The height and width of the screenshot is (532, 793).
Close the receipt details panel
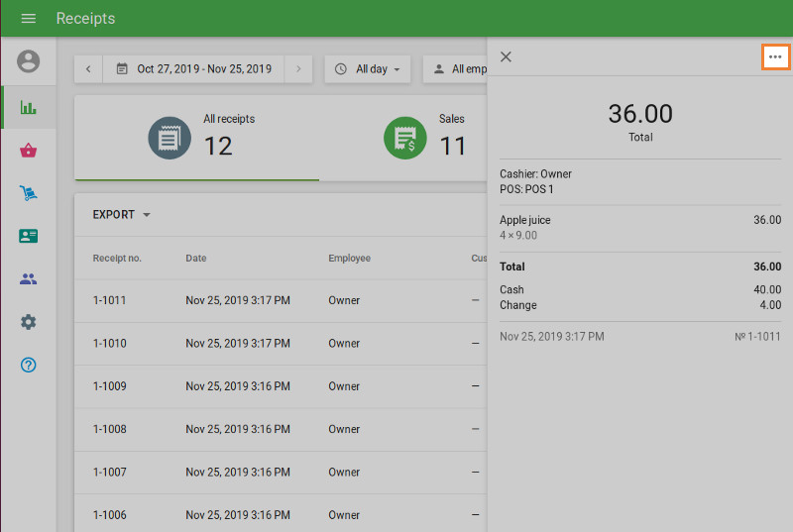pos(506,57)
